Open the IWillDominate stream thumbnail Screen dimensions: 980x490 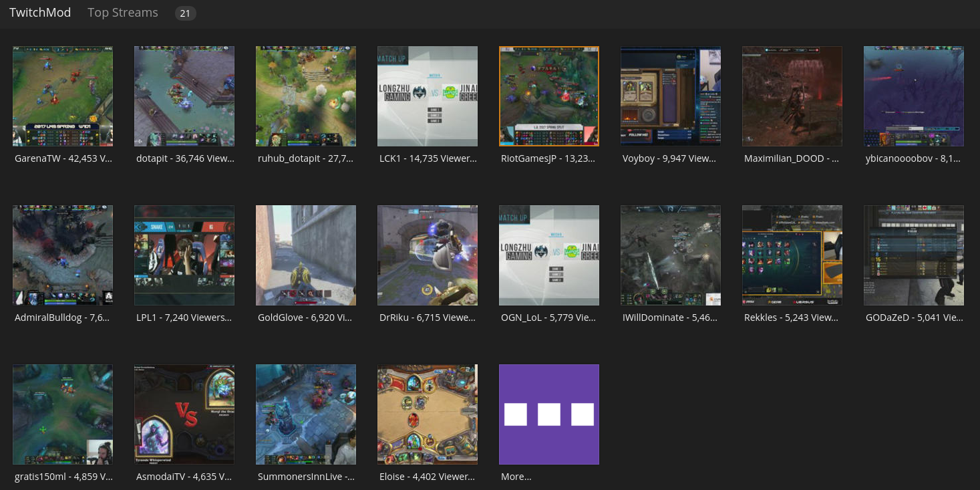click(x=671, y=255)
